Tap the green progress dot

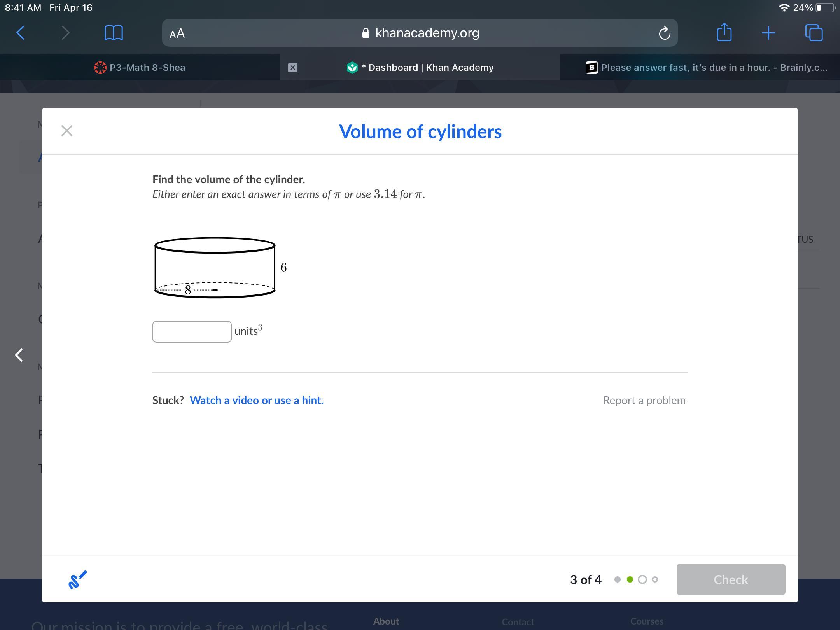[630, 579]
